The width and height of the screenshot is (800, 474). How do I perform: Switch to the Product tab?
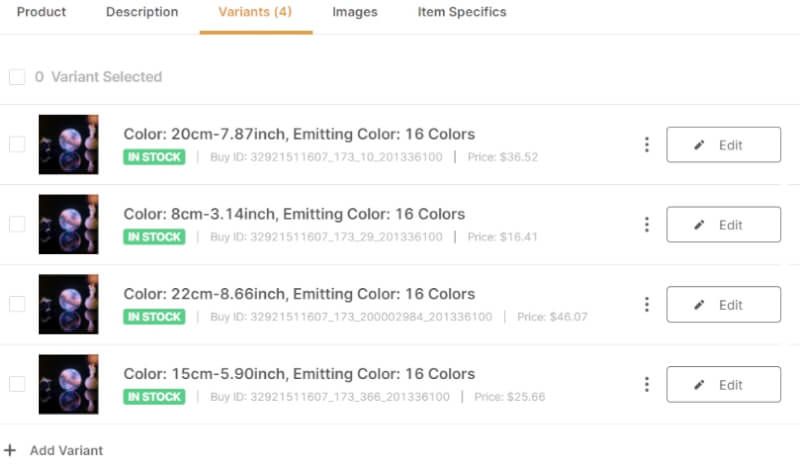coord(41,12)
